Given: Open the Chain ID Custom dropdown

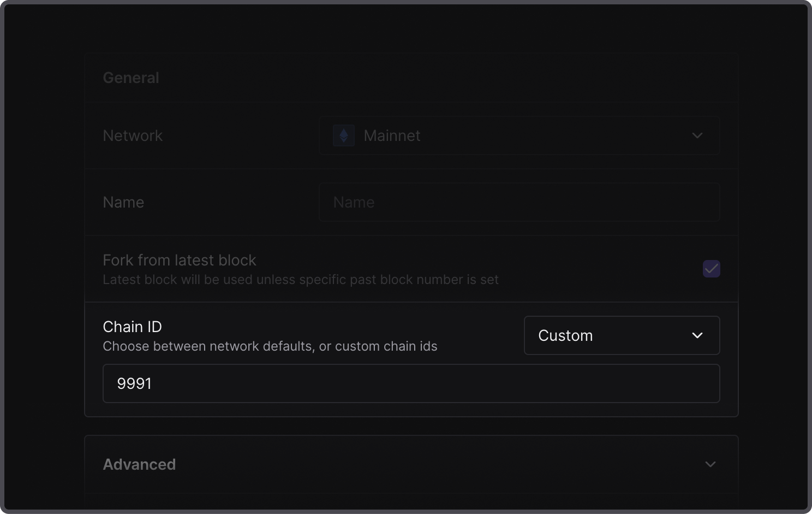Looking at the screenshot, I should (x=621, y=335).
